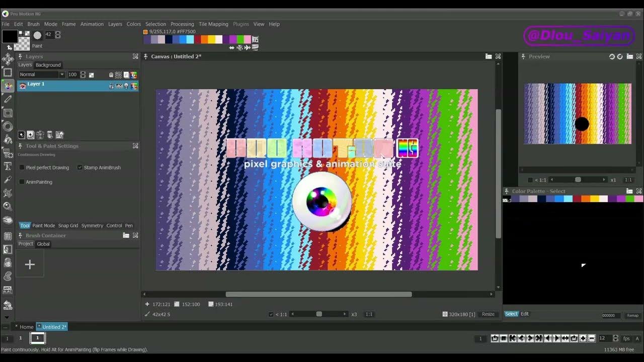The height and width of the screenshot is (362, 644).
Task: Click the Resize canvas button
Action: coord(488,314)
